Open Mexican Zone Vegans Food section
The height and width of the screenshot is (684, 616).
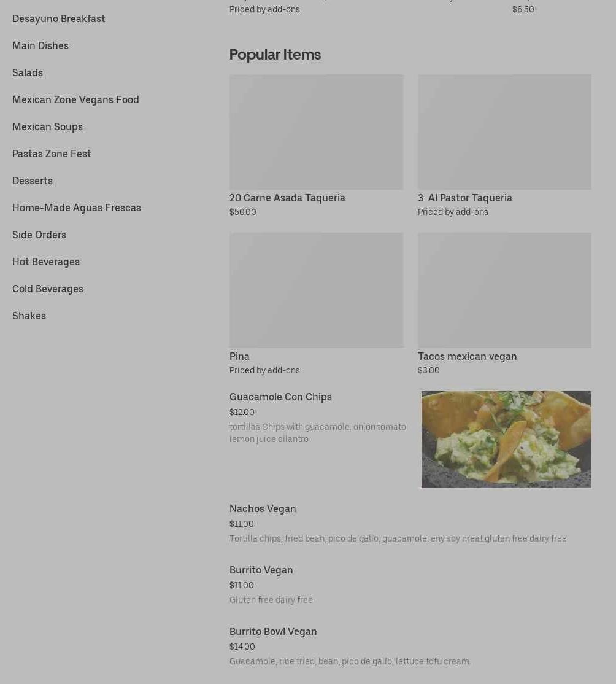[x=75, y=100]
